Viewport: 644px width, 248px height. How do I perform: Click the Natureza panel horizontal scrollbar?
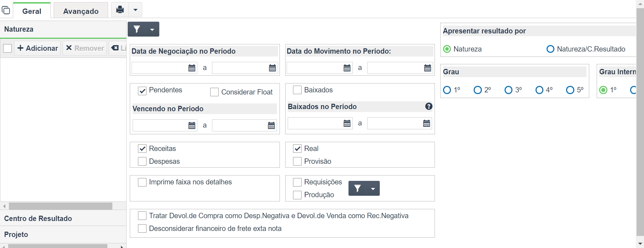point(61,206)
